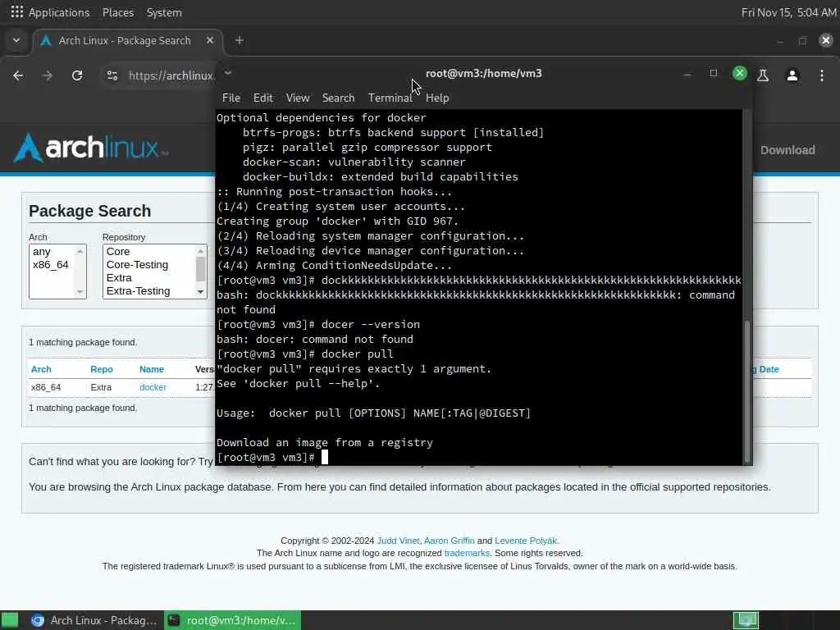Close the terminal with green X button

(740, 73)
